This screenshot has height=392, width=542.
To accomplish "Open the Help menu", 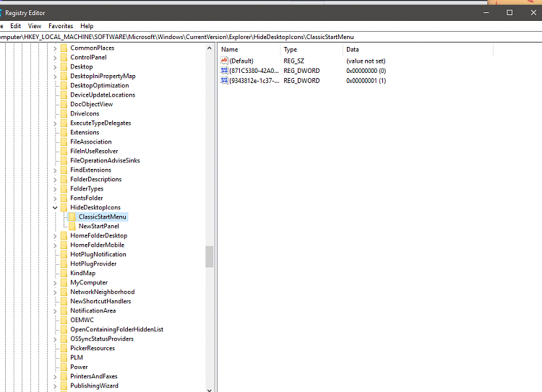I will (87, 26).
